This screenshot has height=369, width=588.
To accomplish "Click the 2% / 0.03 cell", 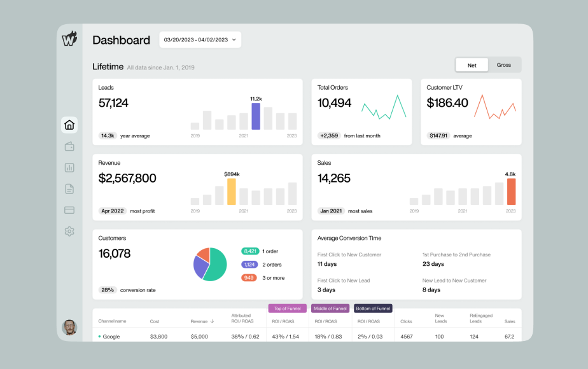I will 370,337.
